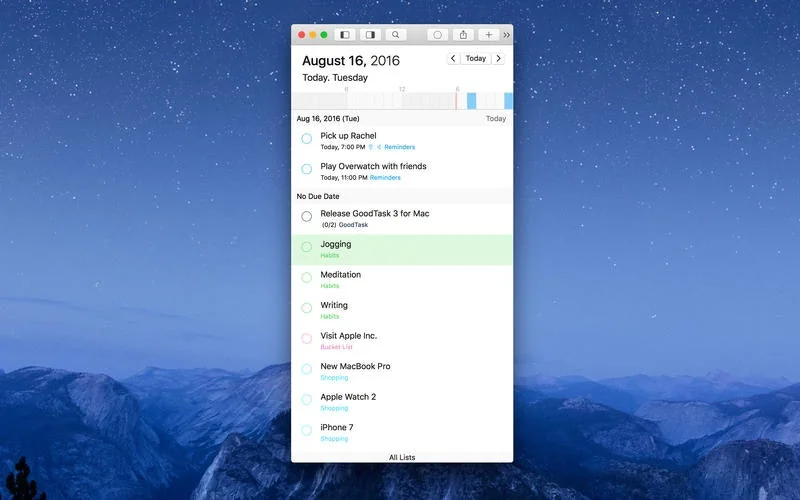Add a new task with plus icon
This screenshot has width=800, height=500.
(x=488, y=35)
